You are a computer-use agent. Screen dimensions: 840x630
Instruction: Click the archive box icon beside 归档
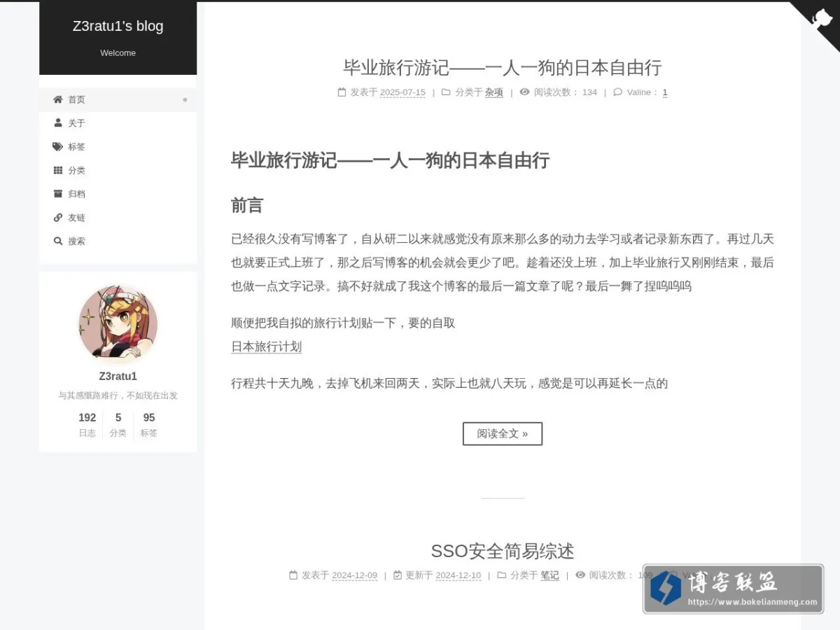click(58, 194)
